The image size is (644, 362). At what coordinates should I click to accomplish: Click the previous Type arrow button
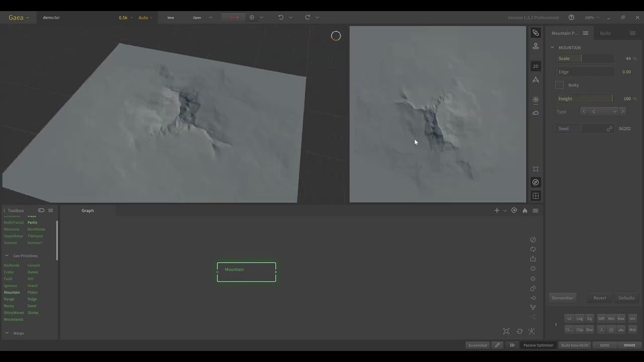point(584,112)
